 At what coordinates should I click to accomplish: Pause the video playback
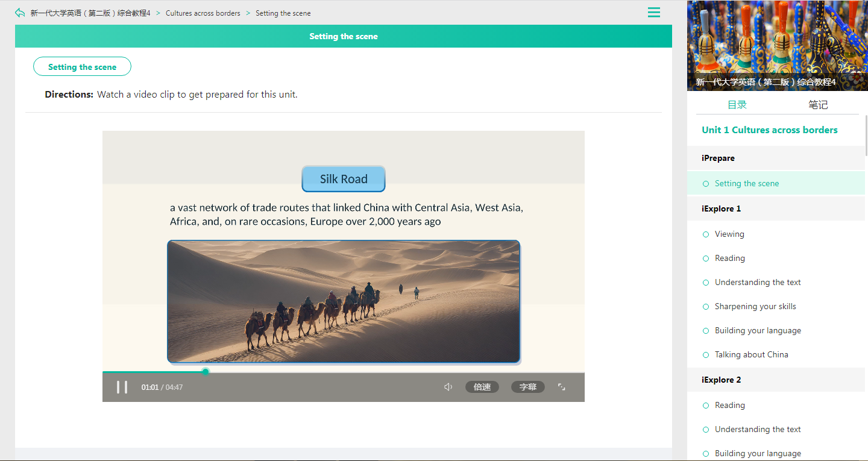click(x=122, y=387)
